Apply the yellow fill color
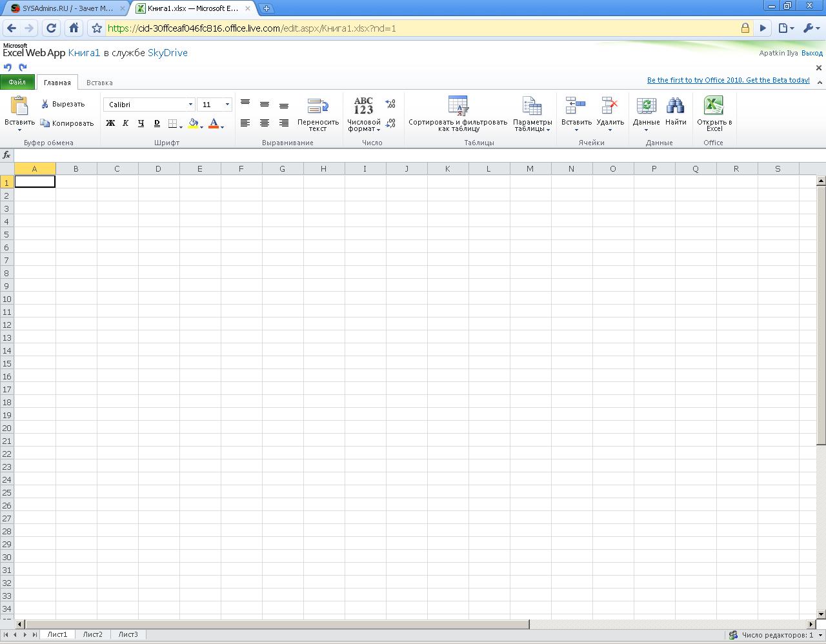Image resolution: width=826 pixels, height=644 pixels. tap(193, 123)
